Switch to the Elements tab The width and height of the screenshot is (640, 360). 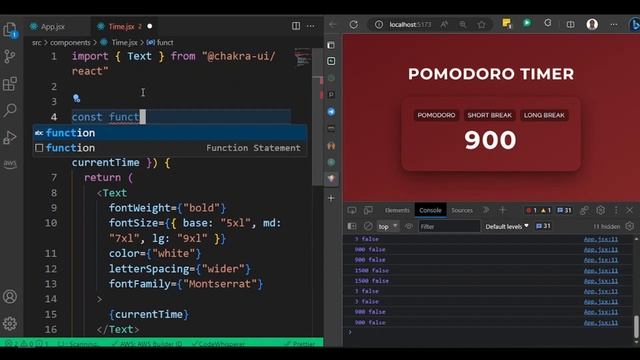point(397,210)
